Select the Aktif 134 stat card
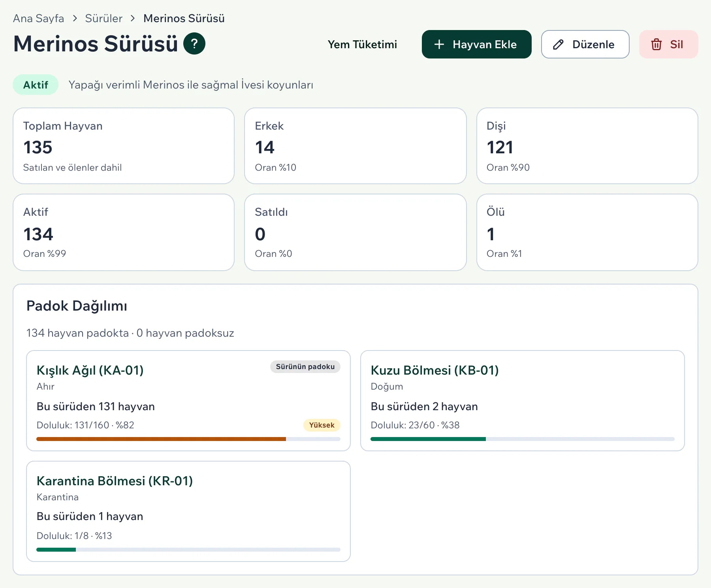The width and height of the screenshot is (711, 588). point(124,232)
